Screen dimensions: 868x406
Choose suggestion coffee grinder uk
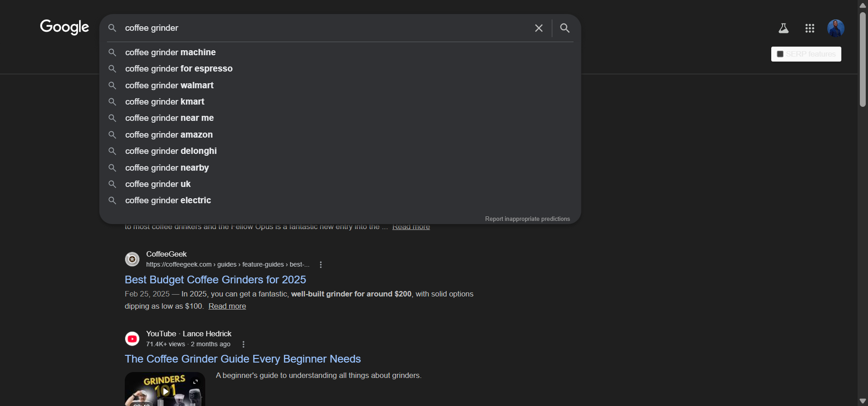(340, 184)
